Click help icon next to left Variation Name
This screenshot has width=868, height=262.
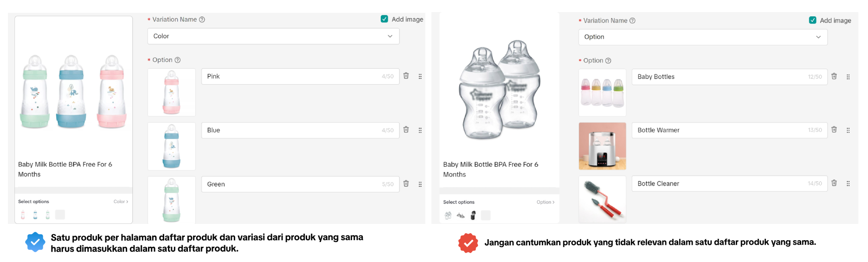(x=202, y=20)
